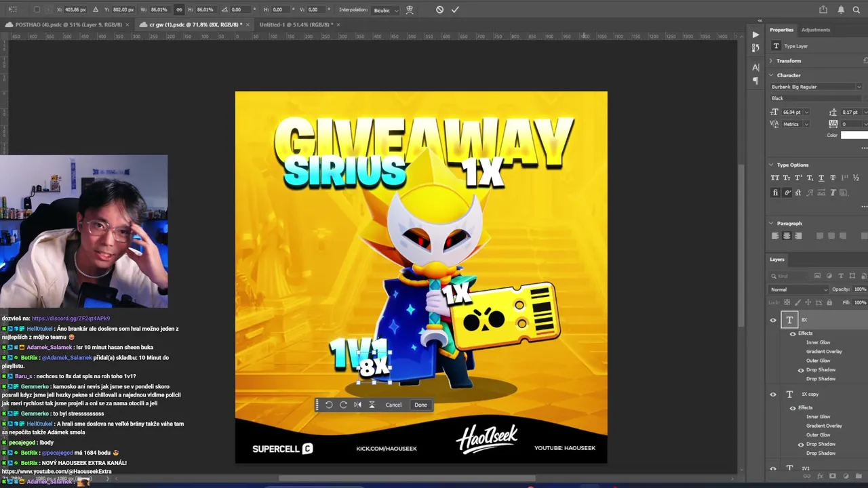Hide the 8X text layer
The height and width of the screenshot is (488, 868).
[x=773, y=320]
